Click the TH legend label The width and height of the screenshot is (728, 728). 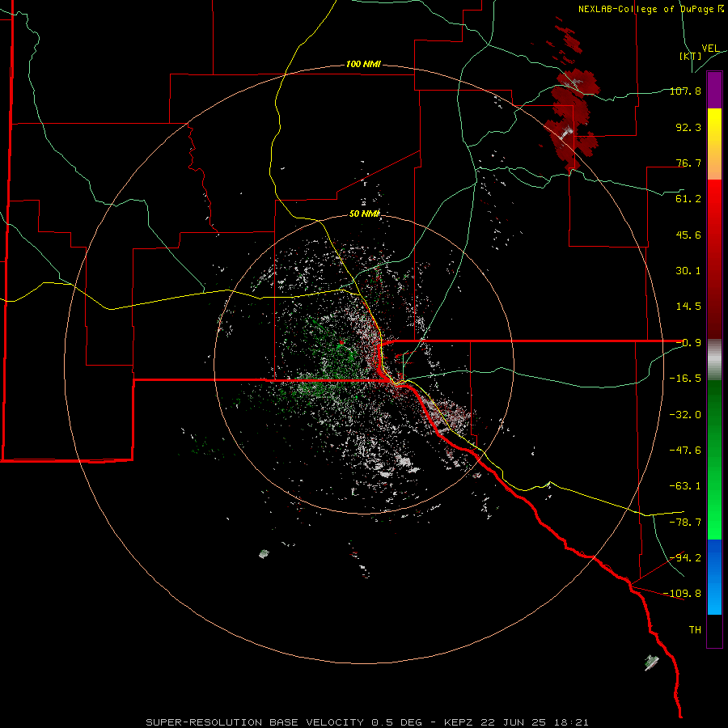[695, 630]
